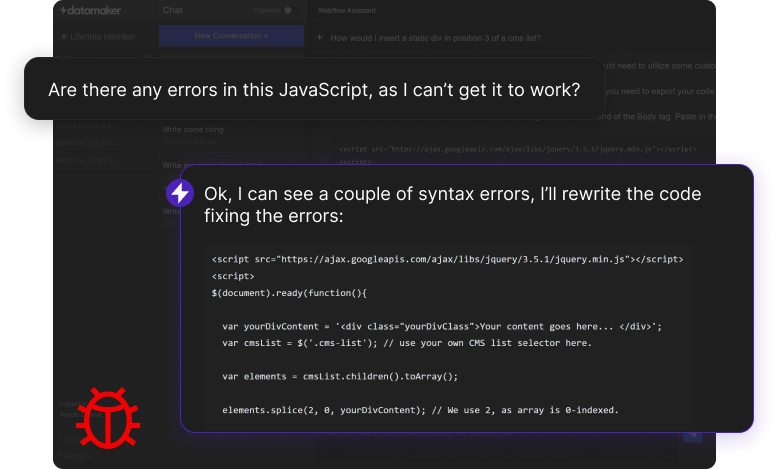Open 'Write me a js sort...' sidebar item

pos(87,143)
